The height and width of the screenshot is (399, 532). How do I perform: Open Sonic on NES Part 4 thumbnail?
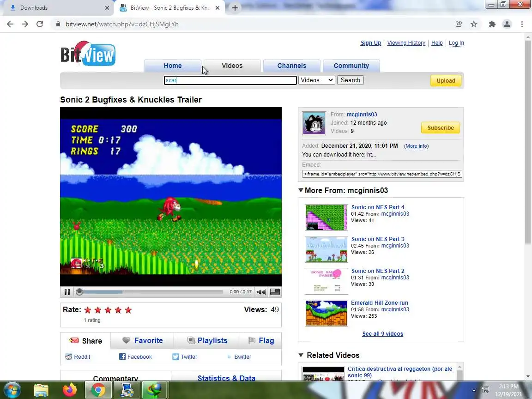click(x=326, y=217)
